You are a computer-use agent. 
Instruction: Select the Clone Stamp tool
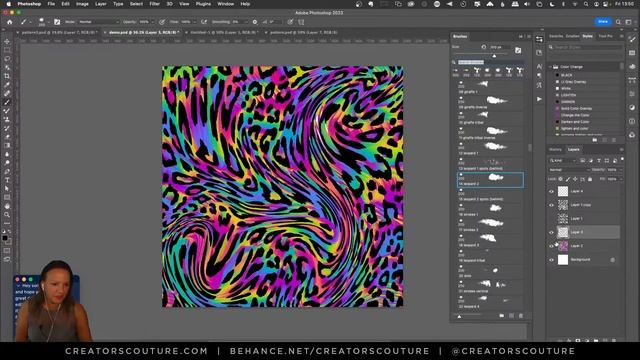[7, 120]
